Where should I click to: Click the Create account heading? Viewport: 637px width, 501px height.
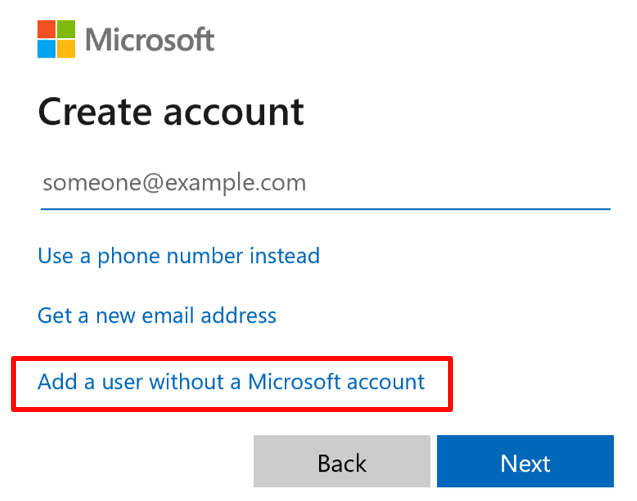(x=171, y=111)
